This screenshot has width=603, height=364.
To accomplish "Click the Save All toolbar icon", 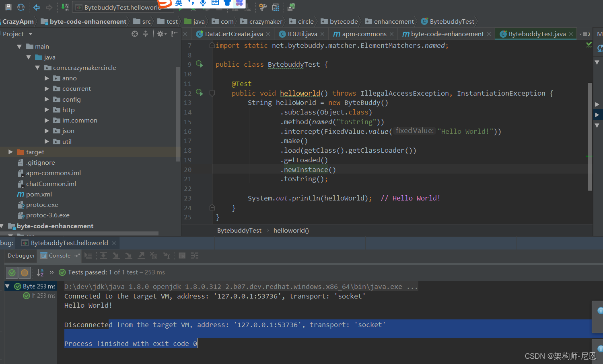I will [8, 7].
